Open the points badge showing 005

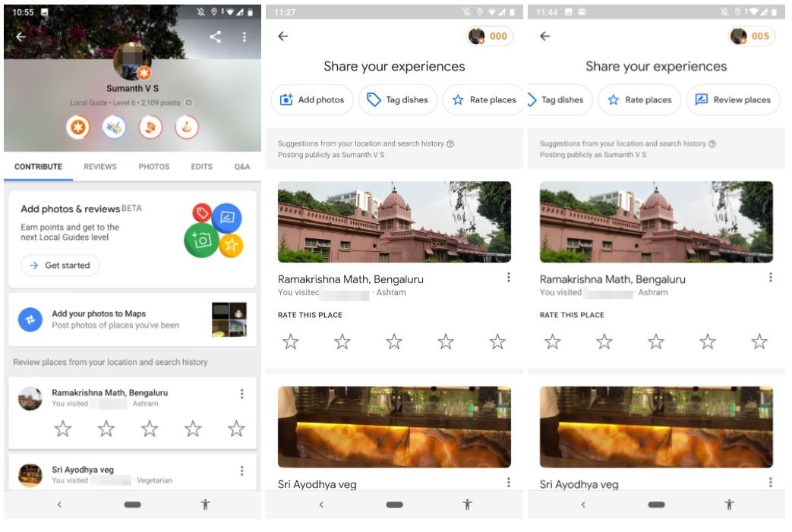(x=751, y=36)
